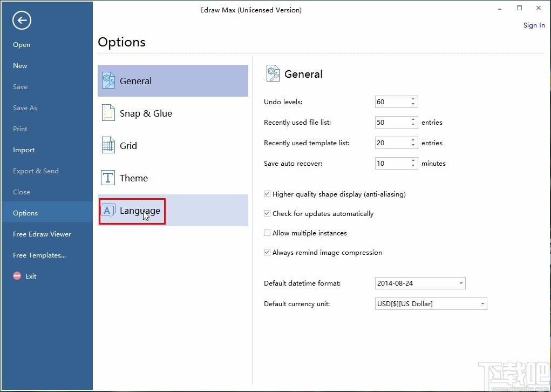Enable Allow multiple instances checkbox
The width and height of the screenshot is (551, 392).
pos(267,233)
